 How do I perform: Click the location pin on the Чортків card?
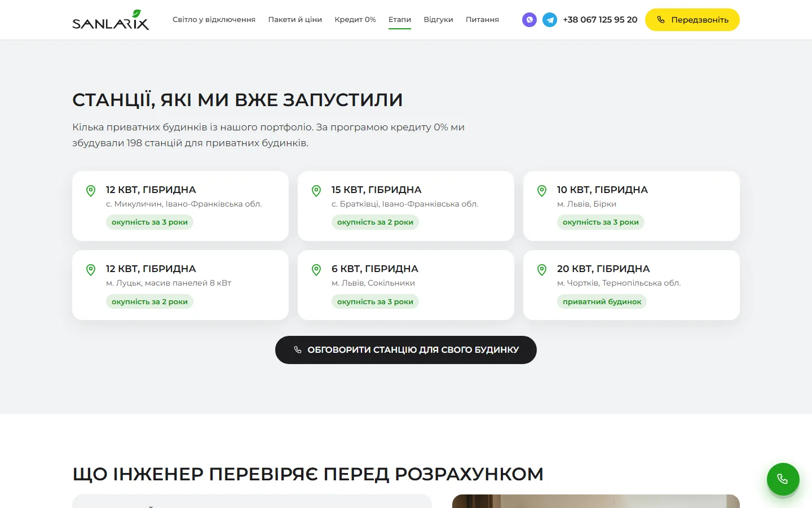click(542, 270)
